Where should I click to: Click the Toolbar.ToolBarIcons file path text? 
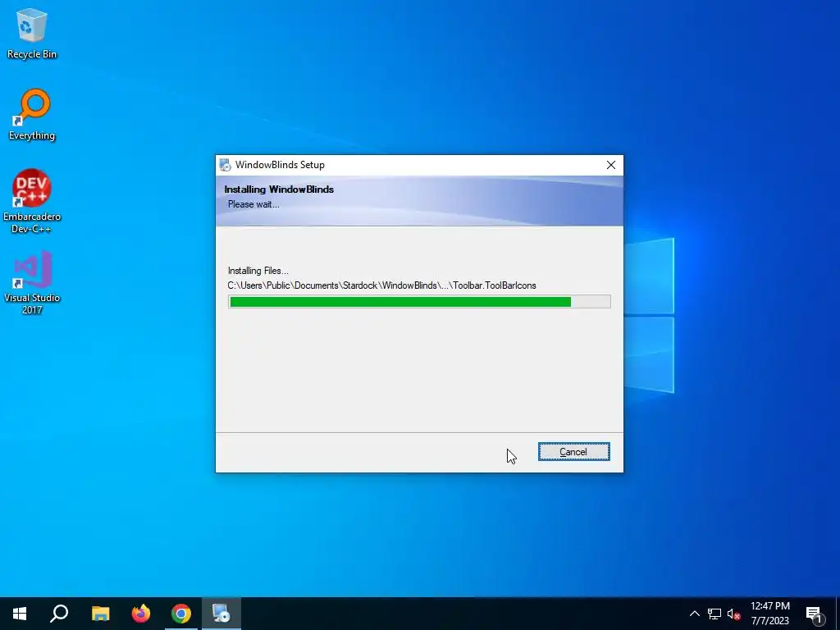(382, 285)
